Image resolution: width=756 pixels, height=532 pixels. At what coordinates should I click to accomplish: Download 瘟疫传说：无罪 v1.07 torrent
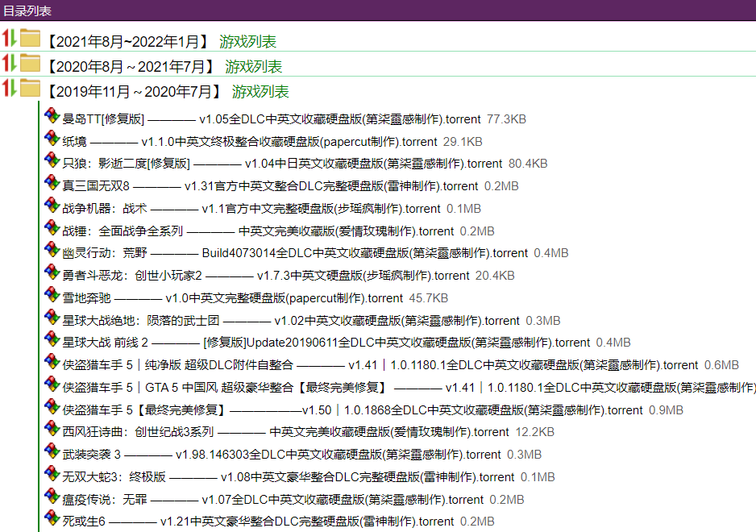(273, 500)
